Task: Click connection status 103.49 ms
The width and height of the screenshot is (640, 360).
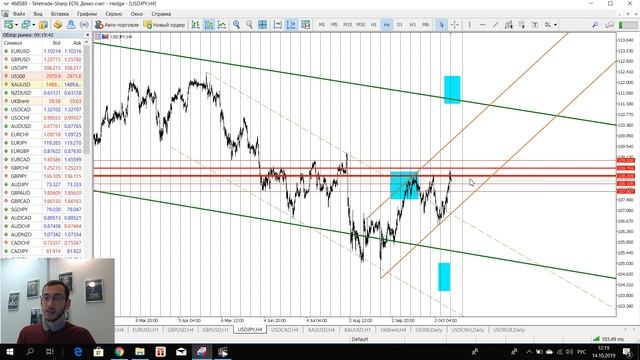Action: point(609,339)
